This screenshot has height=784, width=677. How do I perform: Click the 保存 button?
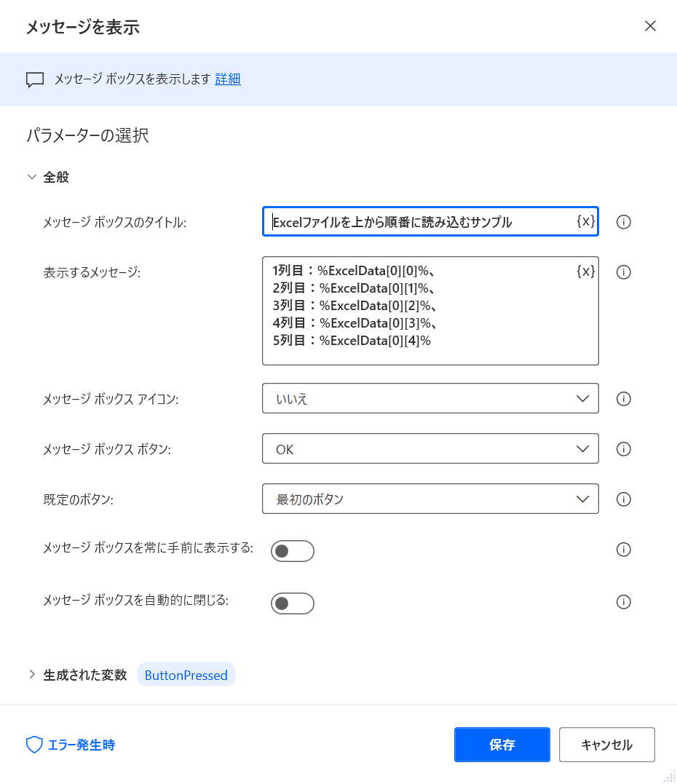(x=502, y=745)
